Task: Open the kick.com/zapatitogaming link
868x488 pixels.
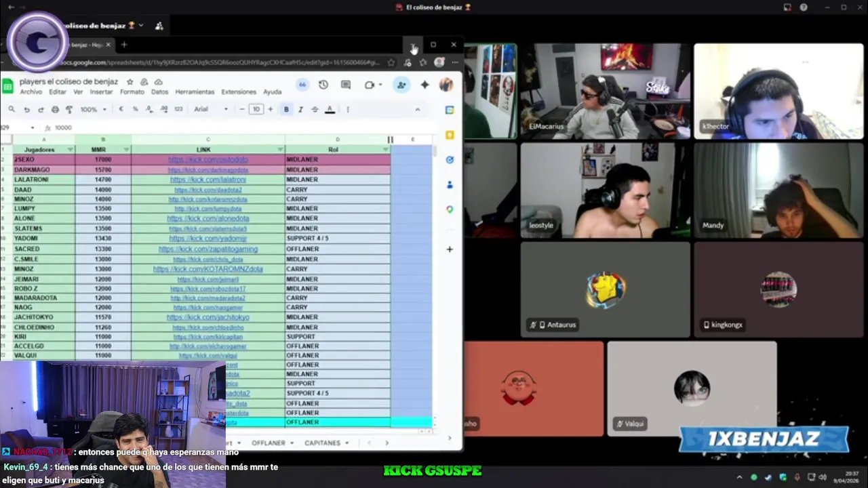Action: [208, 249]
